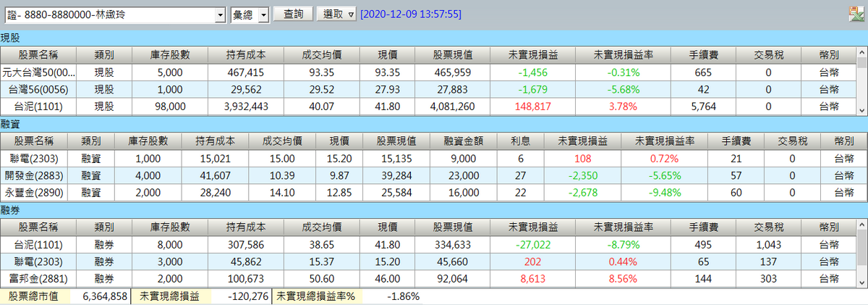
Task: Open the 選取 dropdown button
Action: (336, 14)
